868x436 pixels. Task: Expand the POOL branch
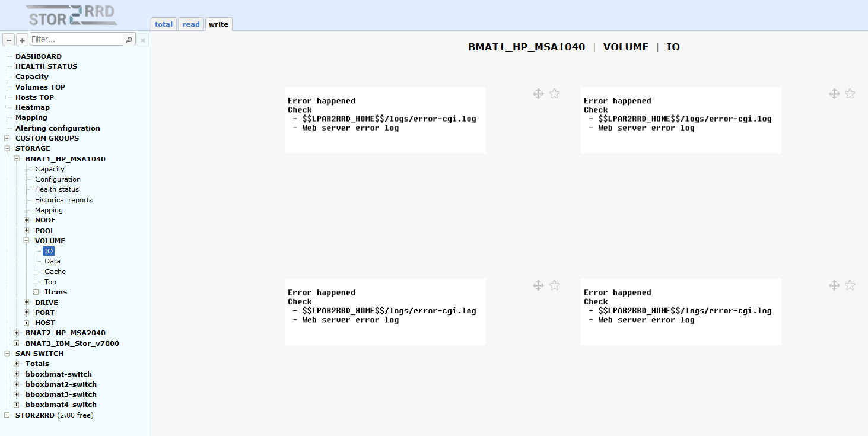click(27, 231)
